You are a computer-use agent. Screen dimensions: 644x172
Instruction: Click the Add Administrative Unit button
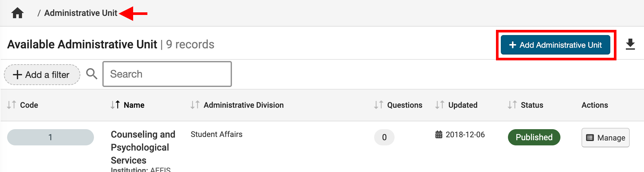click(555, 45)
